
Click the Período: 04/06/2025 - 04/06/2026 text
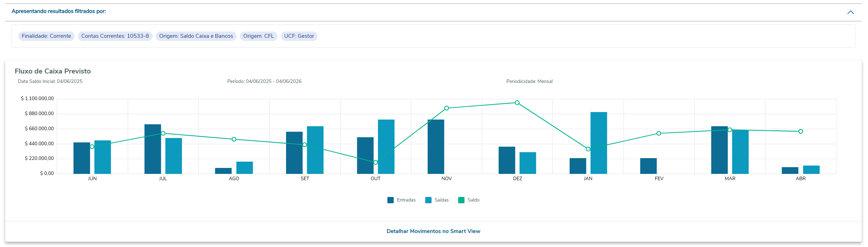point(264,82)
